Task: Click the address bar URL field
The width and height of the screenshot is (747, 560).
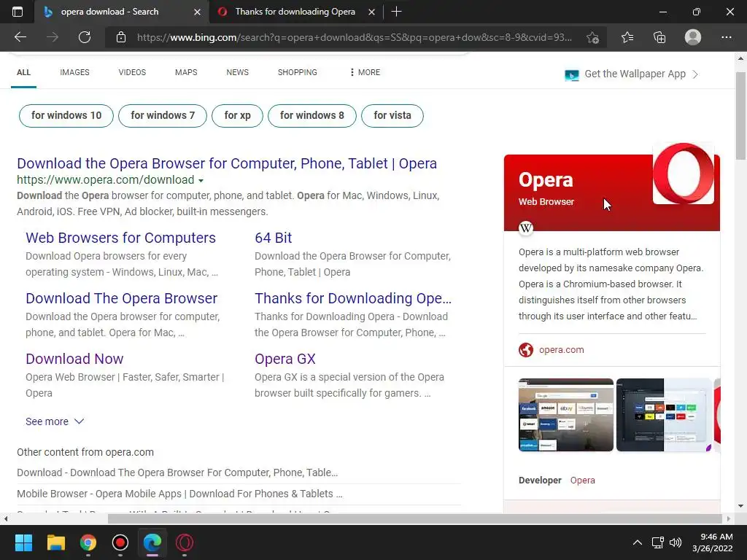Action: click(x=355, y=37)
